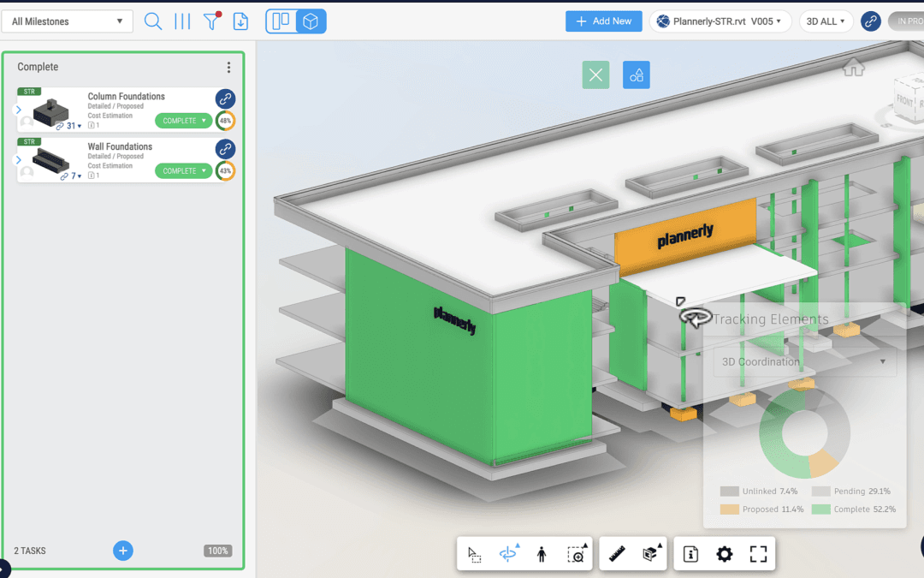
Task: Click the Add New button
Action: coord(603,21)
